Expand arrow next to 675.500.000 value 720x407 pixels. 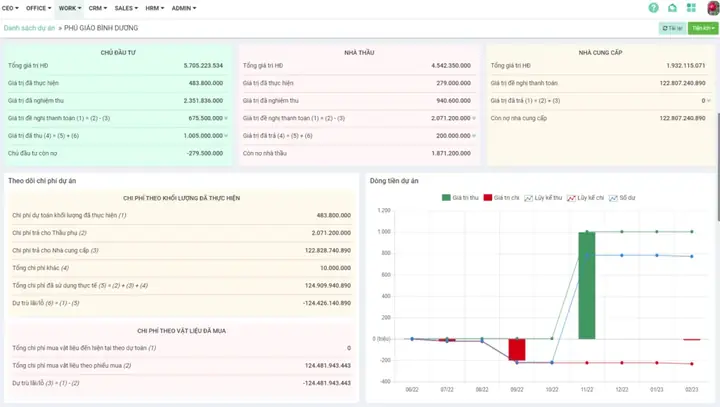click(x=226, y=119)
